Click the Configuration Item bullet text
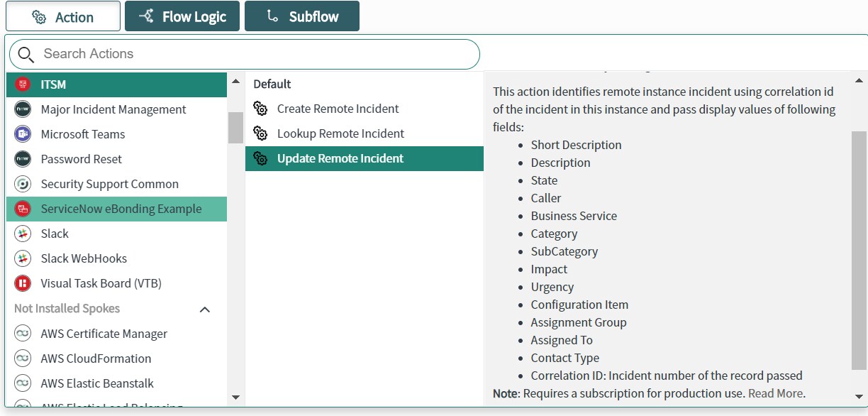 pyautogui.click(x=579, y=305)
